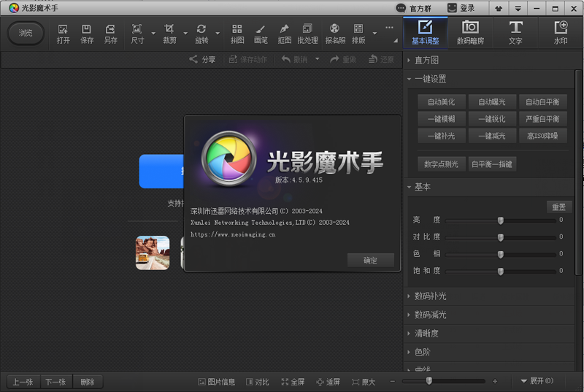Click the 亮度 (Brightness) slider handle
The image size is (584, 392).
[501, 220]
